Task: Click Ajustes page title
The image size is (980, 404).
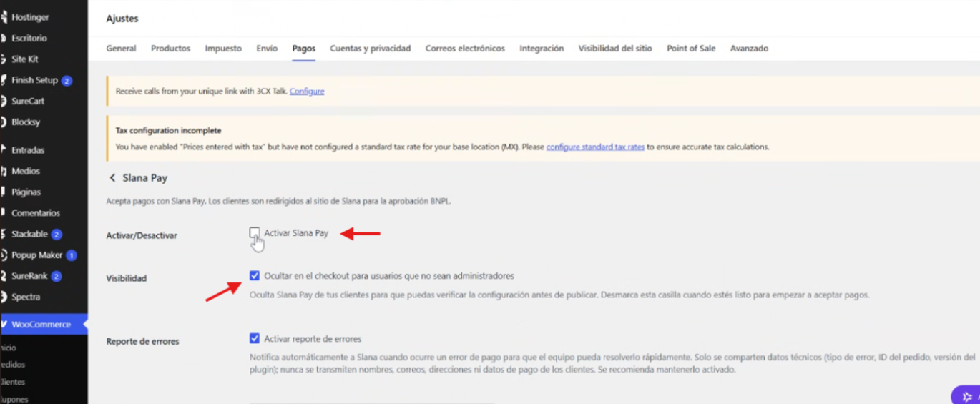Action: click(122, 19)
